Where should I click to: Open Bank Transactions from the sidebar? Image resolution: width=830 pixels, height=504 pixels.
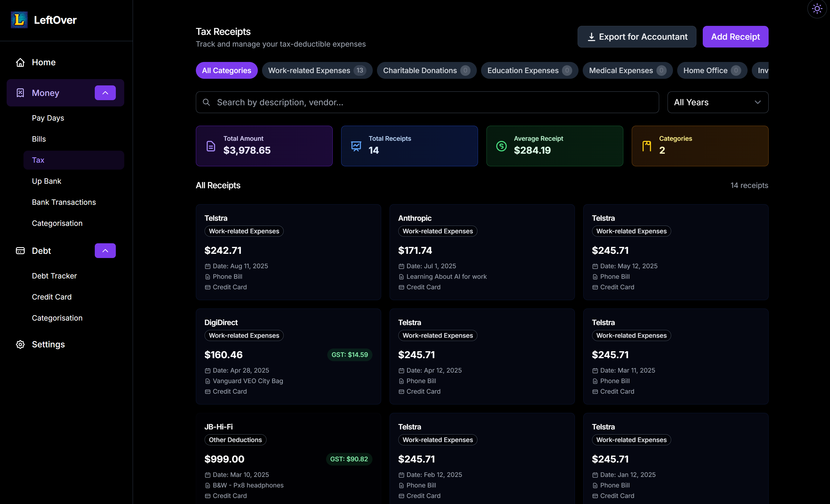click(64, 202)
